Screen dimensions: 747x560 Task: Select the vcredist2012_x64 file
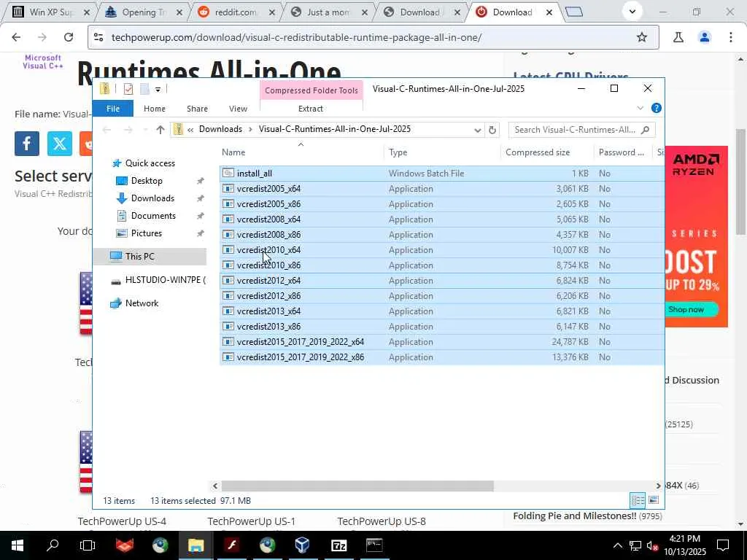tap(268, 281)
